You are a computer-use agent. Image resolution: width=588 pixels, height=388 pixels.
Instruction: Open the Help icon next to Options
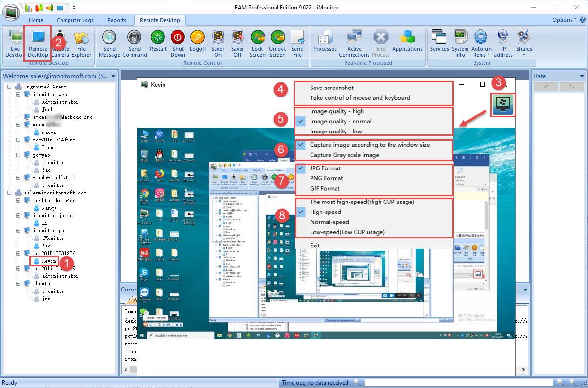(x=582, y=20)
